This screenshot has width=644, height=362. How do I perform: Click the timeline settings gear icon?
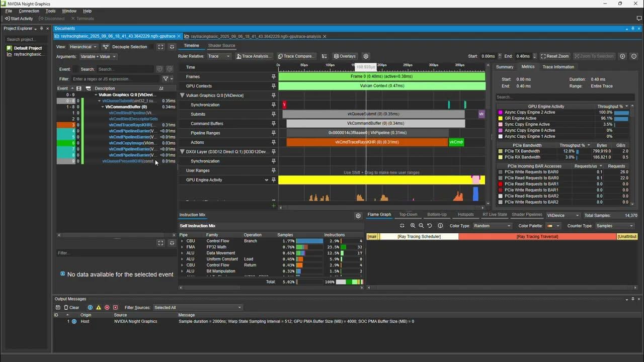pyautogui.click(x=366, y=56)
